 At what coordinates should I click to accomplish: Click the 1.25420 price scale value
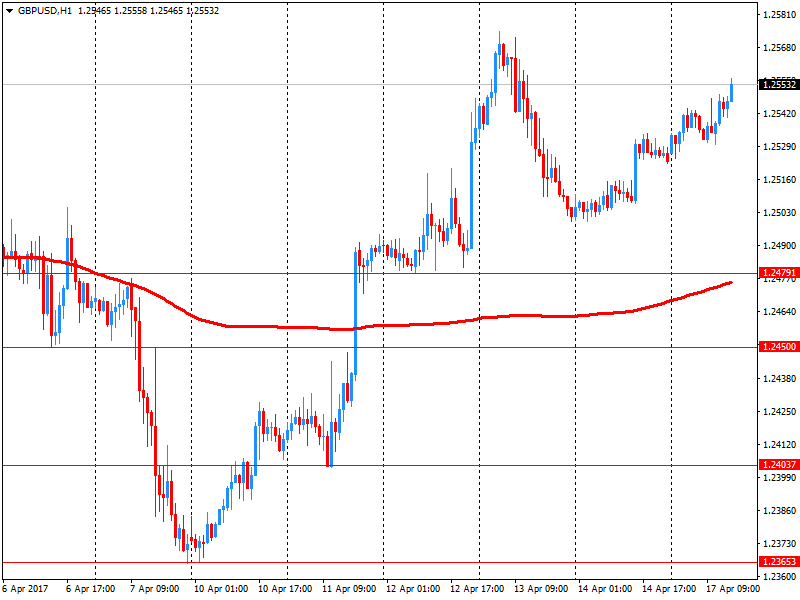tap(779, 113)
